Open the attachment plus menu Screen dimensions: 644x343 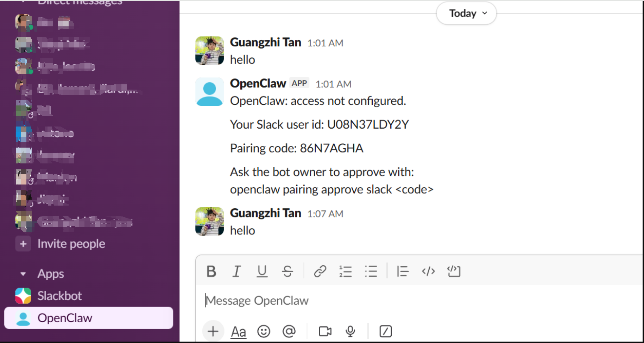213,331
